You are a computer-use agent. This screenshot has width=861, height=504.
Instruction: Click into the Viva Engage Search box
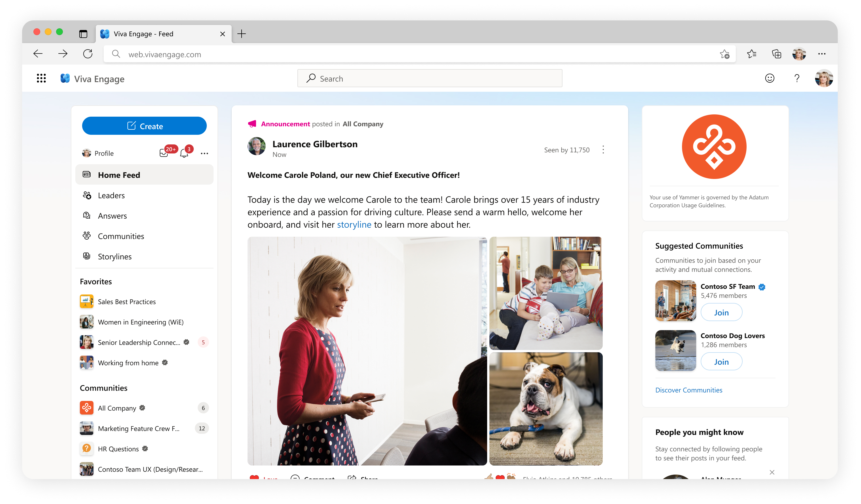[429, 78]
